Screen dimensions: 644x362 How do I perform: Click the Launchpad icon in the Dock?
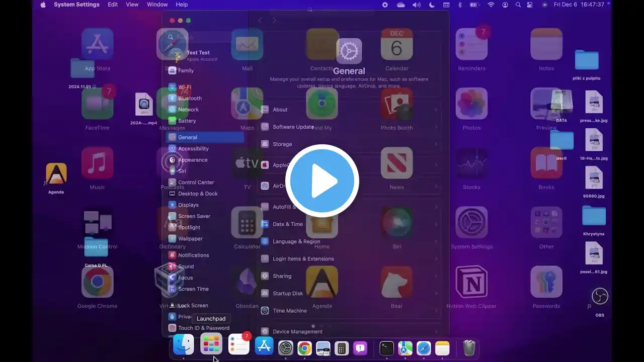tap(211, 345)
